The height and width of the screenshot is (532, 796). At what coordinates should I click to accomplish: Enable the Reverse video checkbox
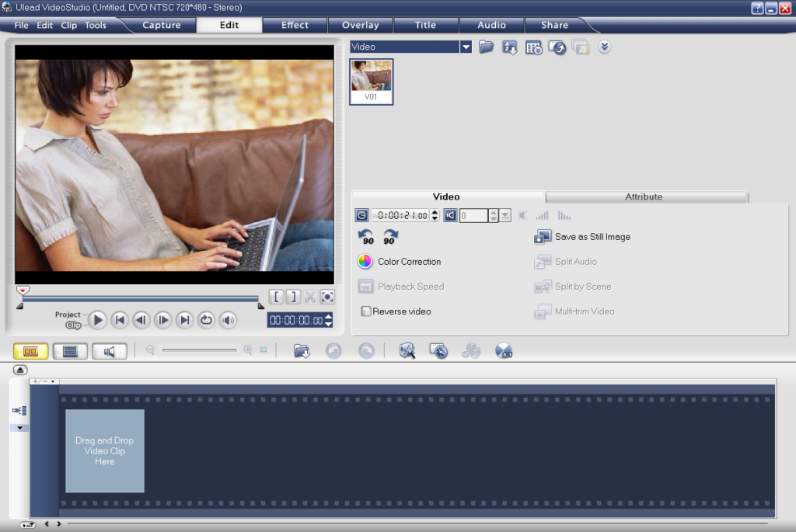(x=366, y=311)
